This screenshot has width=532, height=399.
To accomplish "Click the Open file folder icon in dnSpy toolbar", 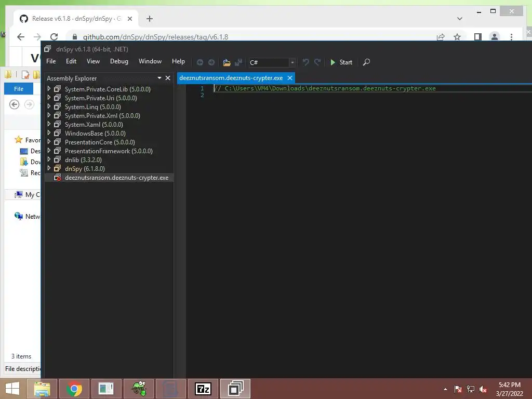I will click(227, 62).
